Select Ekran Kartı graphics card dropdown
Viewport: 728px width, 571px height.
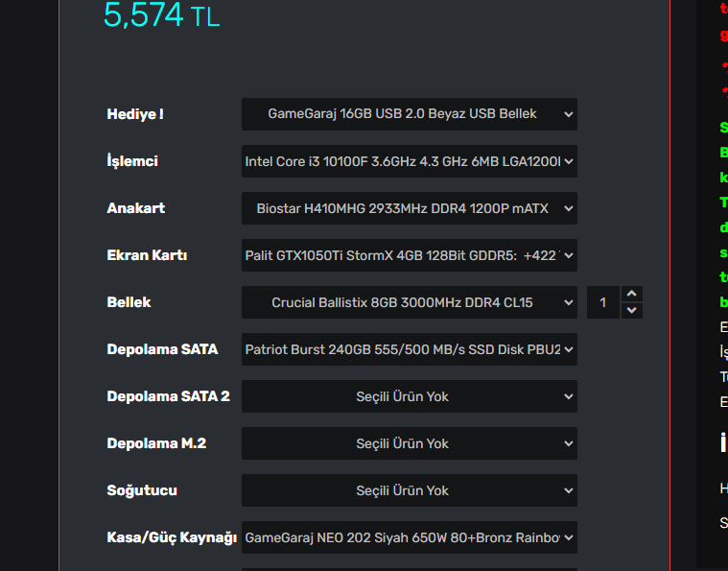[403, 255]
